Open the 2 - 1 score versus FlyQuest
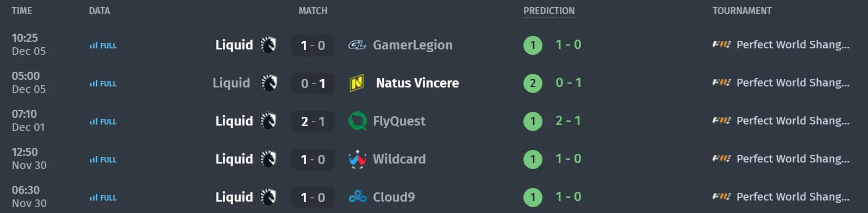The image size is (868, 213). [x=313, y=121]
